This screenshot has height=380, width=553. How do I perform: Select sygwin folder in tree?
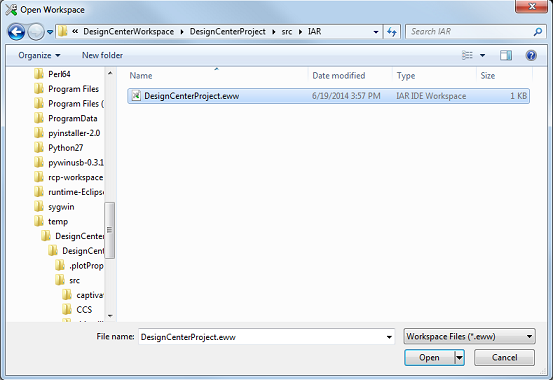pyautogui.click(x=61, y=207)
